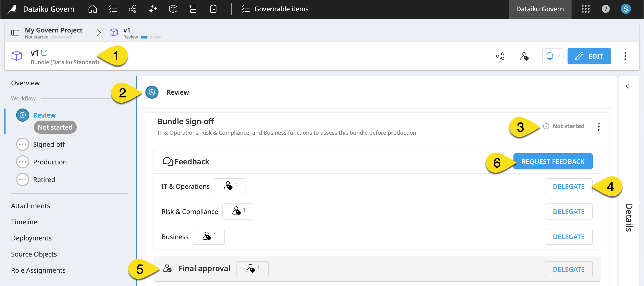
Task: Click the Review status clock icon
Action: pyautogui.click(x=151, y=92)
